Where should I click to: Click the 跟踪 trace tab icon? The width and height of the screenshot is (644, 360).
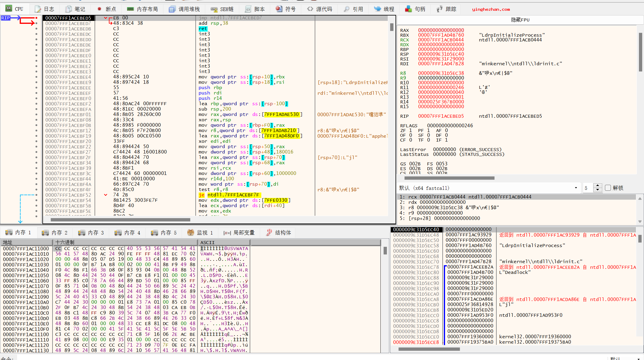pos(439,9)
